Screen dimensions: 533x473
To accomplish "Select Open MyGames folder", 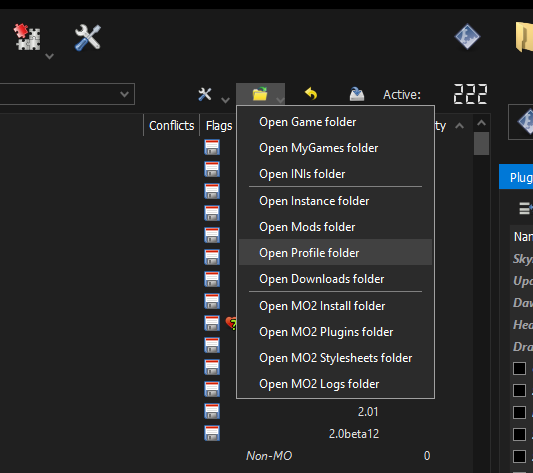I will pyautogui.click(x=336, y=148).
